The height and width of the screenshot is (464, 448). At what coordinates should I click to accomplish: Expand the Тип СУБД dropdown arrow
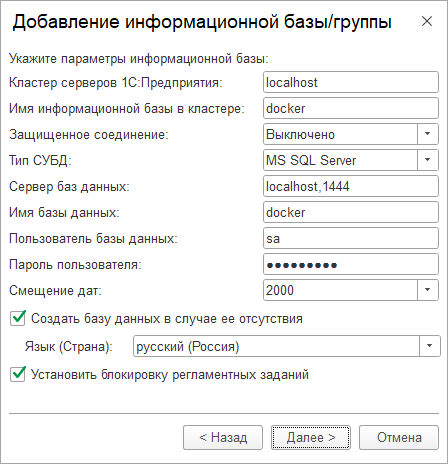tap(428, 160)
